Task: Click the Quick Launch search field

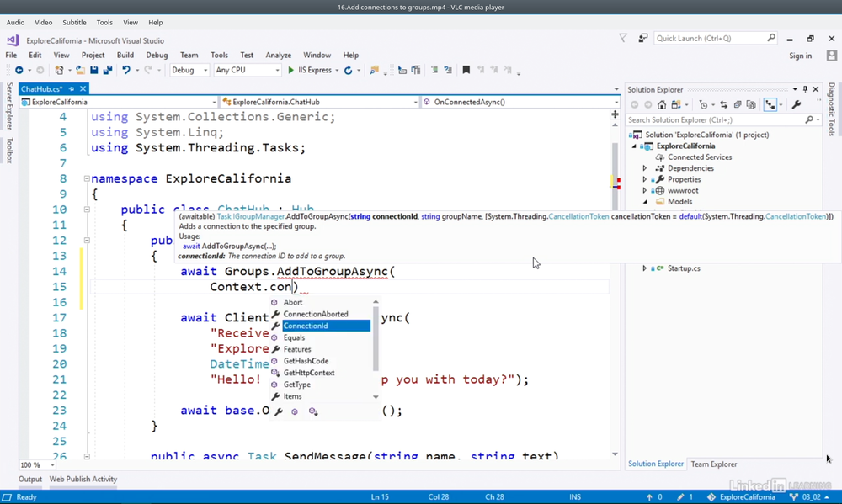Action: pos(715,38)
